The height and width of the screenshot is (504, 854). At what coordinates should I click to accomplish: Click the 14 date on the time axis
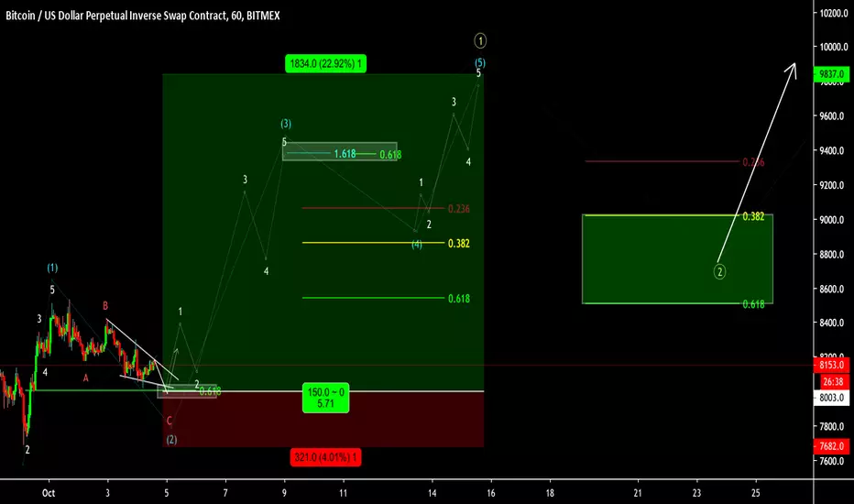point(432,493)
